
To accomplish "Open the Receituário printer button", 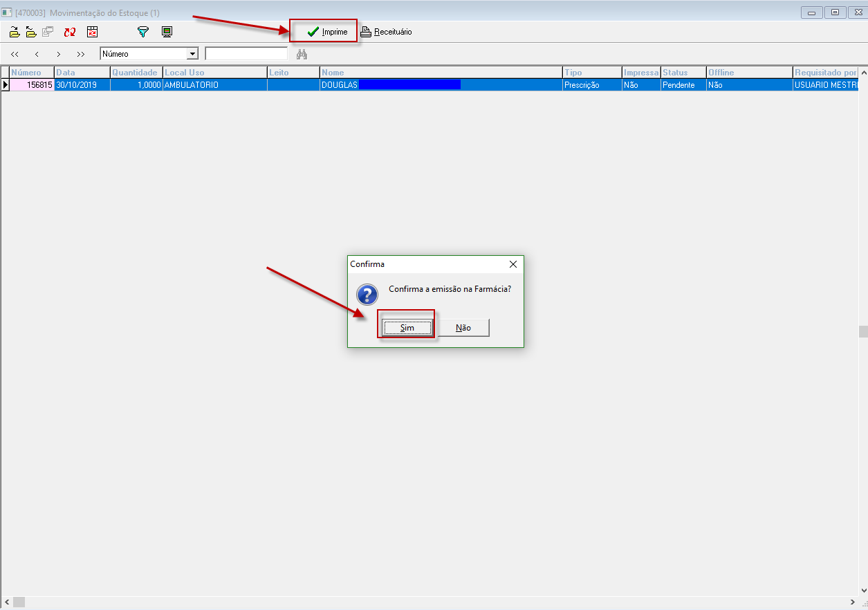I will click(x=386, y=32).
